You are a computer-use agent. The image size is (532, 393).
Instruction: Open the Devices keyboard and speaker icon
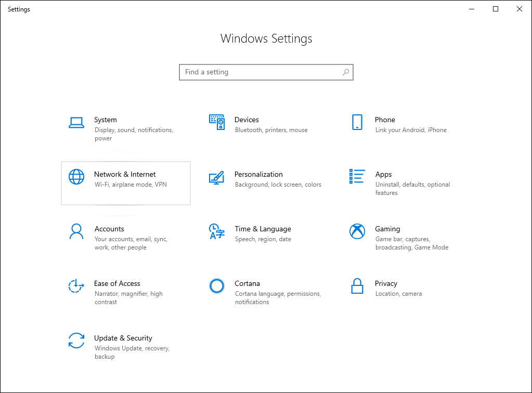coord(216,122)
